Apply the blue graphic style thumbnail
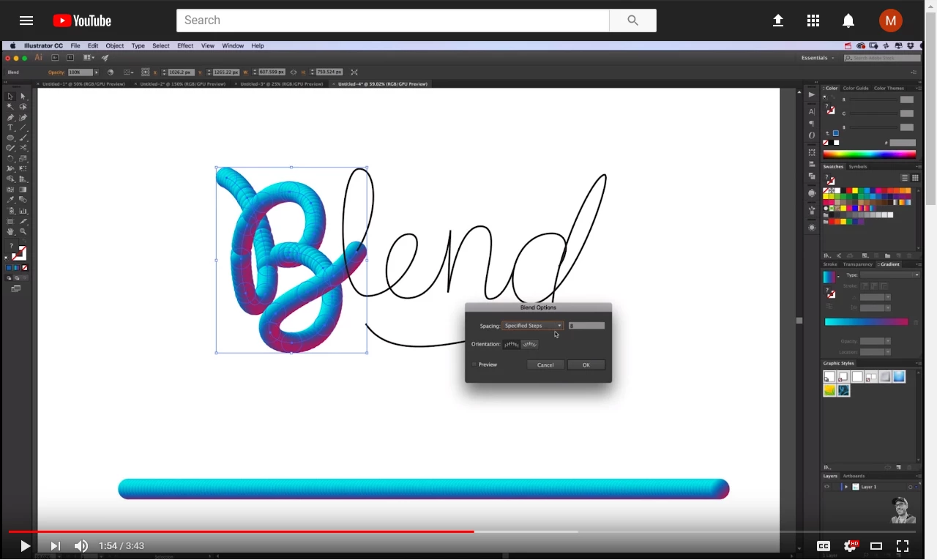 899,376
